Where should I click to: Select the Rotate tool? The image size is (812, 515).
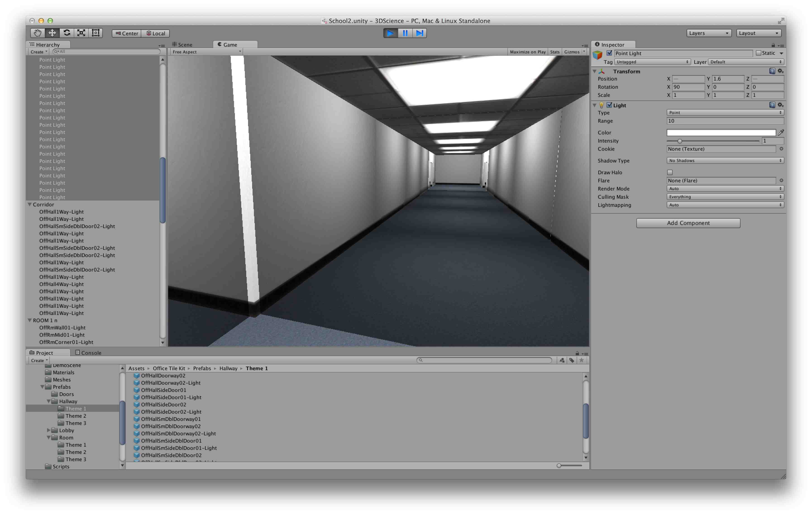(67, 33)
